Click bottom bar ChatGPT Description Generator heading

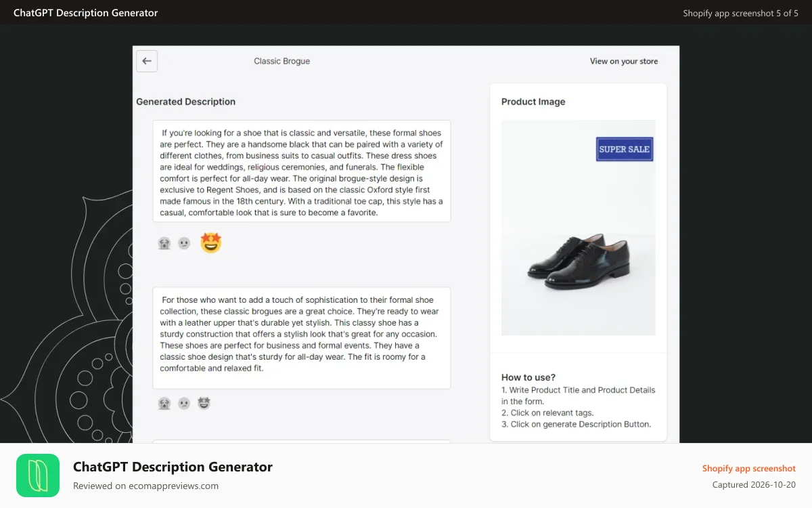pyautogui.click(x=173, y=467)
